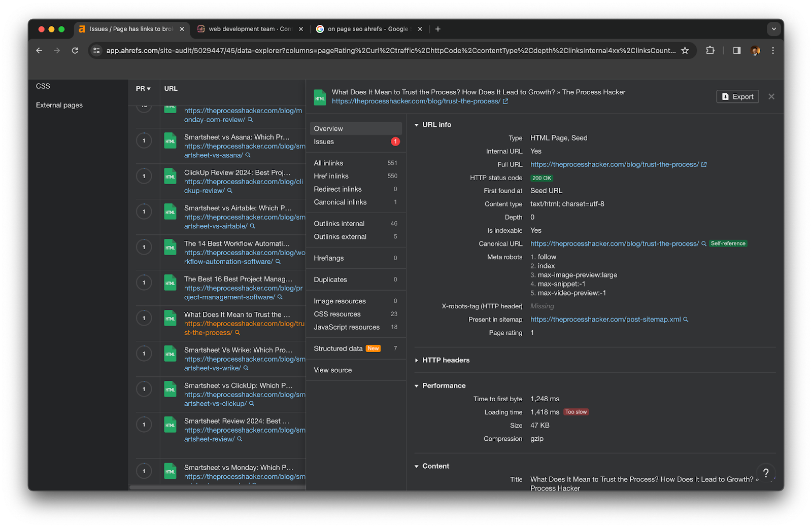This screenshot has width=812, height=528.
Task: Reload the Ahrefs page
Action: pos(75,51)
